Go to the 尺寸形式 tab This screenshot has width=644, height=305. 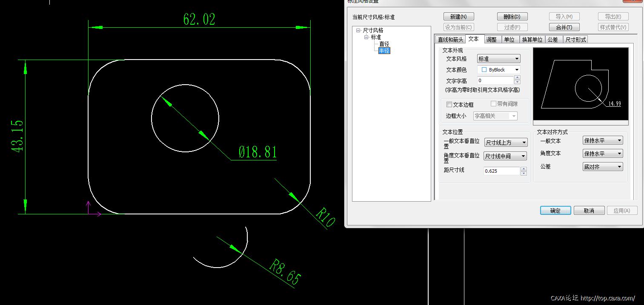[x=575, y=40]
